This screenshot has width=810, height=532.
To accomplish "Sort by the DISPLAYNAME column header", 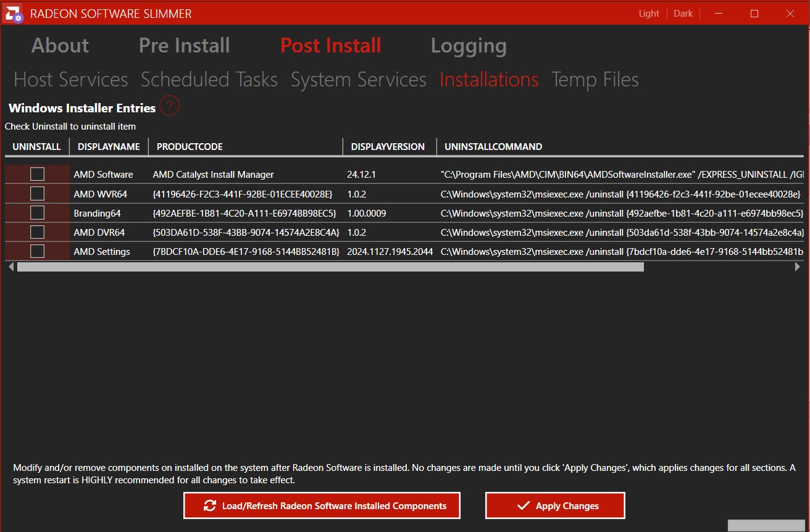I will (x=109, y=147).
